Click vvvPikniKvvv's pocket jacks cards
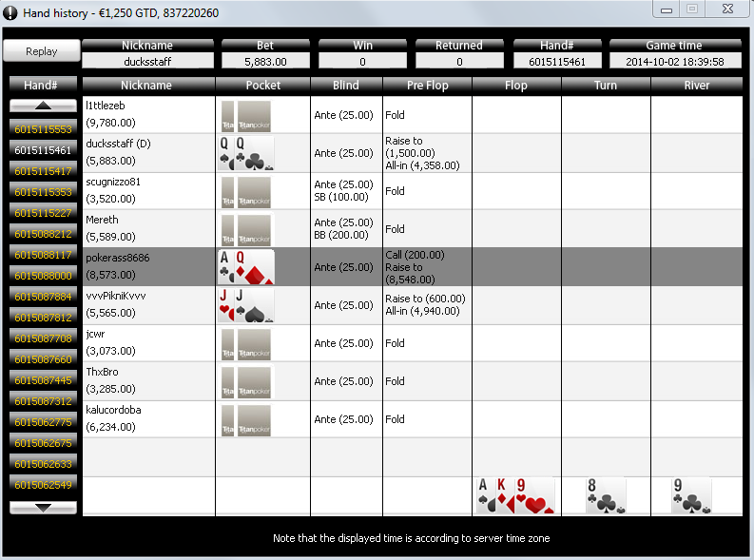This screenshot has width=754, height=560. coord(246,305)
